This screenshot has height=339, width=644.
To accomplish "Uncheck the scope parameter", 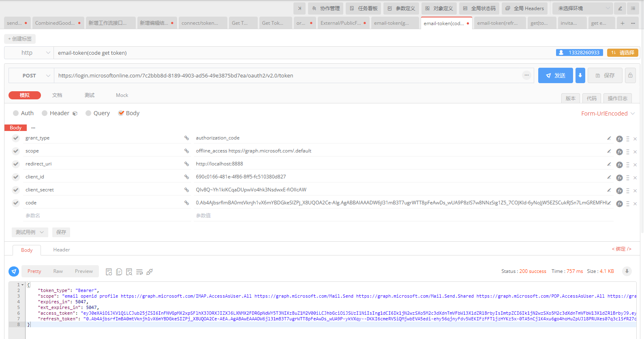I will click(16, 151).
